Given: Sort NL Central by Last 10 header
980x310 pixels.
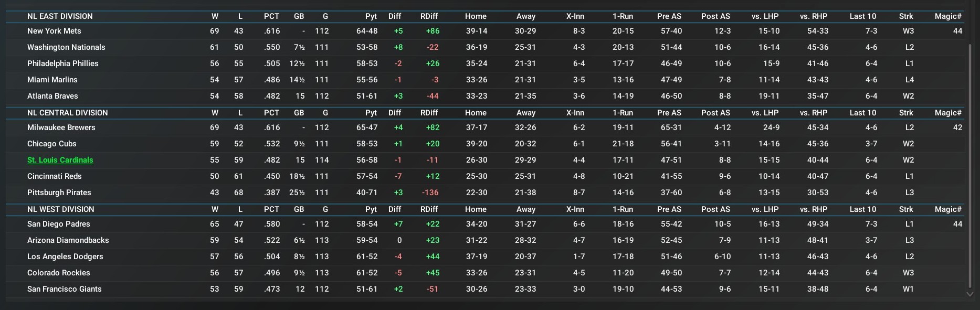Looking at the screenshot, I should click(863, 113).
